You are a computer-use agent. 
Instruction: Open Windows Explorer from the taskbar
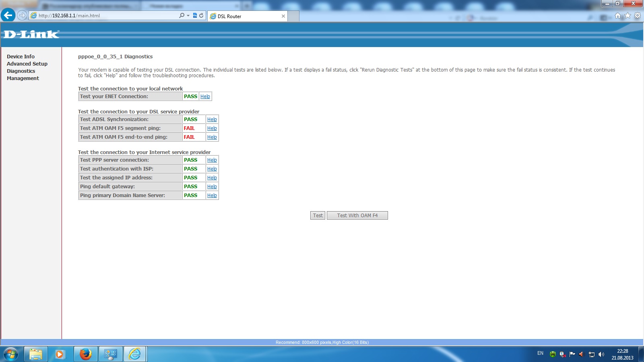[36, 354]
